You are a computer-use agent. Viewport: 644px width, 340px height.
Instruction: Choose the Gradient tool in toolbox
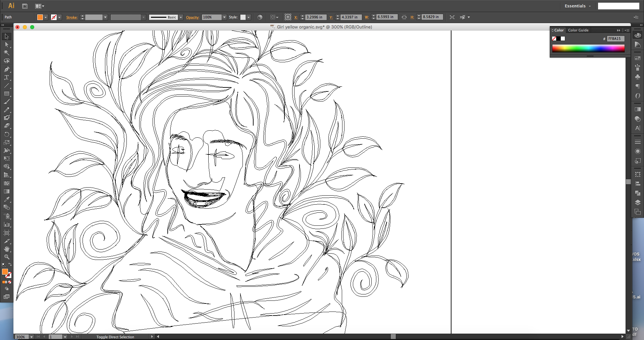point(7,191)
